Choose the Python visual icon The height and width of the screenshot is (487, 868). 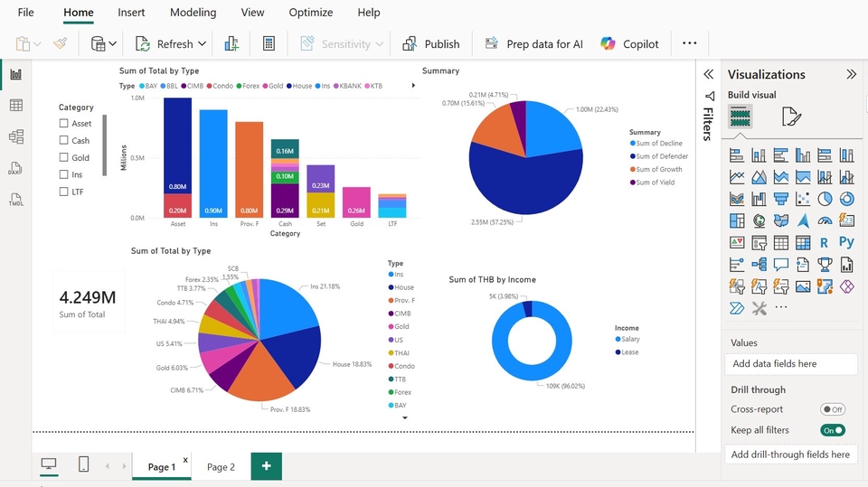(x=846, y=242)
